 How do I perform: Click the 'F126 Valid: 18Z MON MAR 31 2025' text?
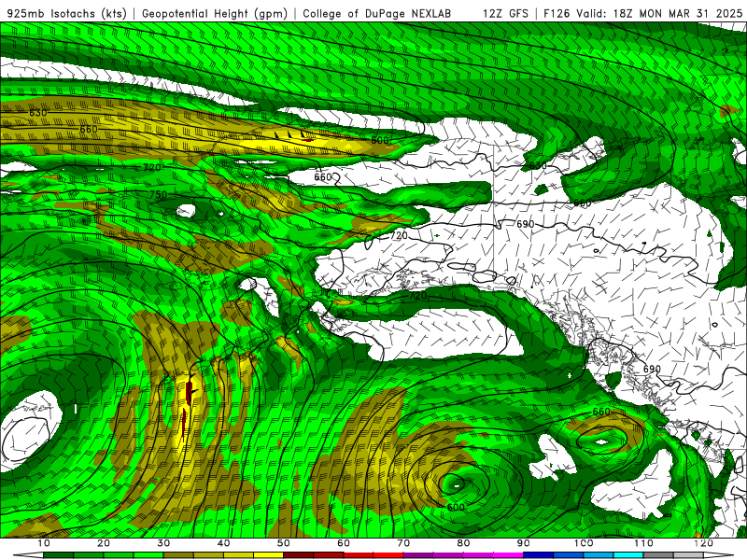click(643, 14)
